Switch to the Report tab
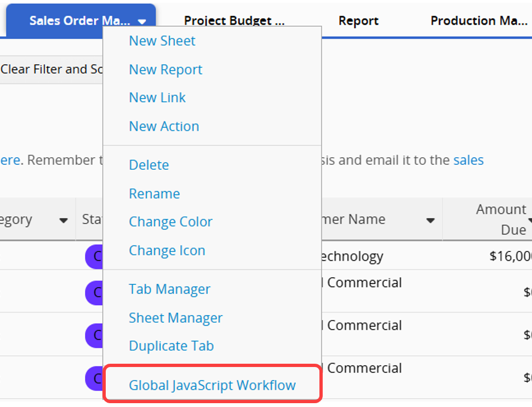 pyautogui.click(x=358, y=21)
